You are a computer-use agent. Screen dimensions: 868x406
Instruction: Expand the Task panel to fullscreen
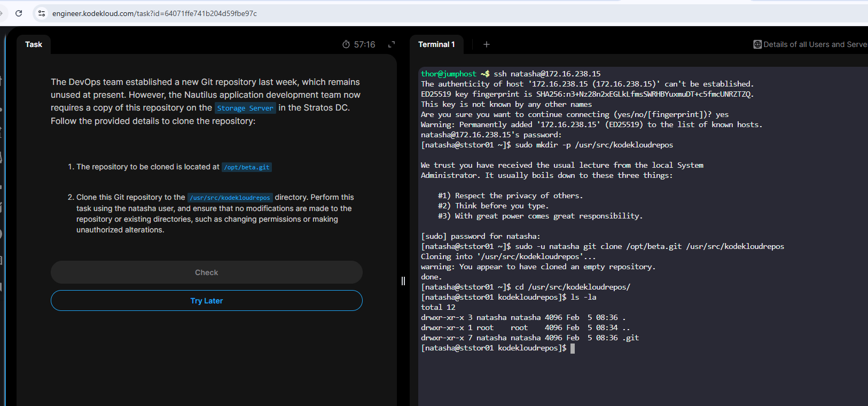click(x=392, y=44)
